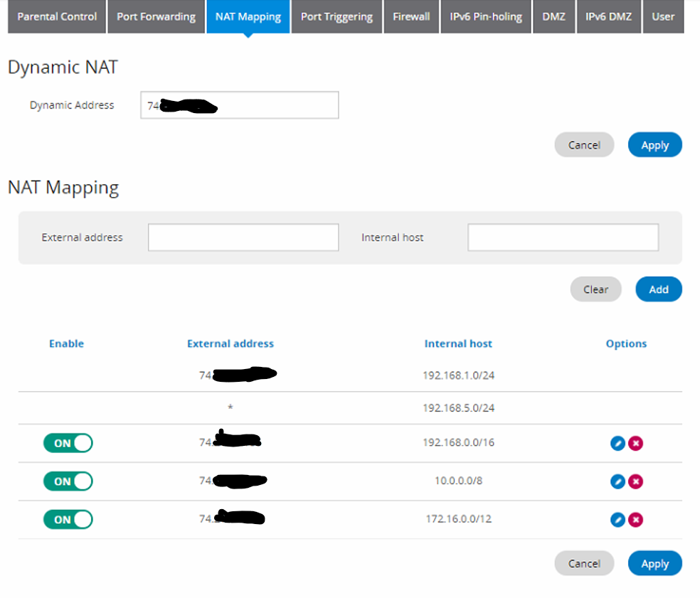Toggle the 172.16.0.0/12 mapping off
This screenshot has width=700, height=598.
(68, 520)
